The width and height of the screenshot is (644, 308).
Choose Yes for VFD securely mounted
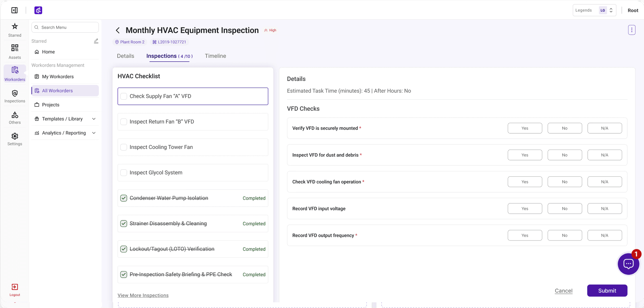pyautogui.click(x=525, y=128)
